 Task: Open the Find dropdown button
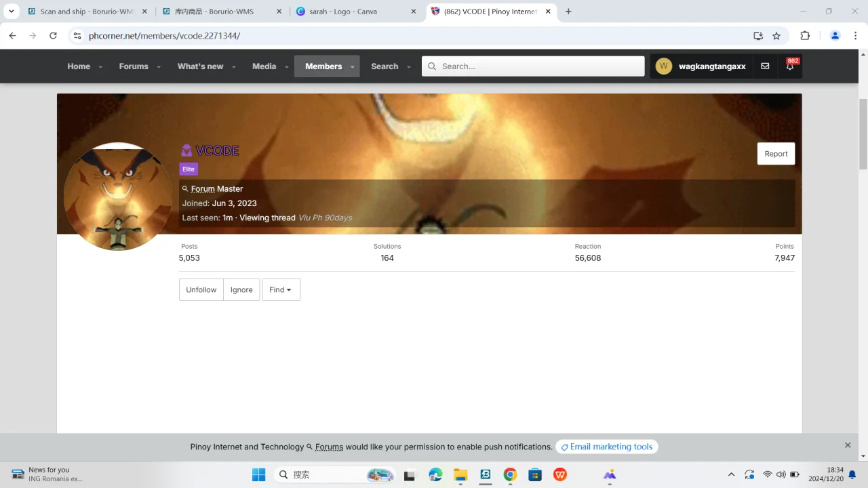pyautogui.click(x=281, y=289)
